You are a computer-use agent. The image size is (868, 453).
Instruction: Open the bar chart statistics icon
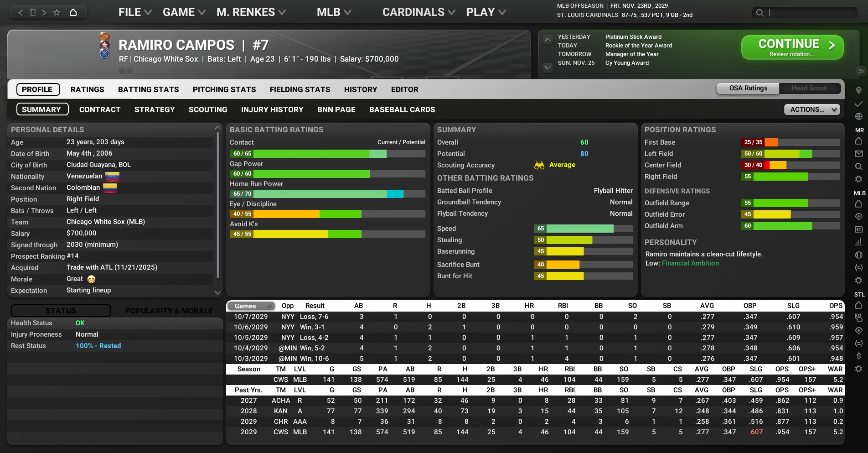[x=858, y=242]
